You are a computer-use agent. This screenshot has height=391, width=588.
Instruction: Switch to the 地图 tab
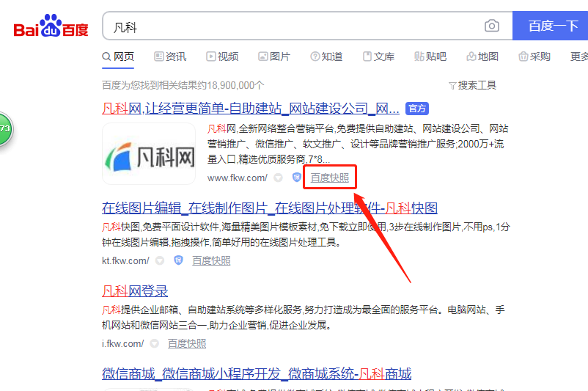(x=482, y=56)
